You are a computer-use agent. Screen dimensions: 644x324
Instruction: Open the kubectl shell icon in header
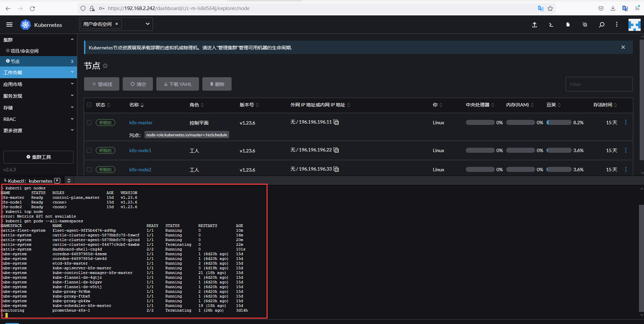[x=551, y=25]
